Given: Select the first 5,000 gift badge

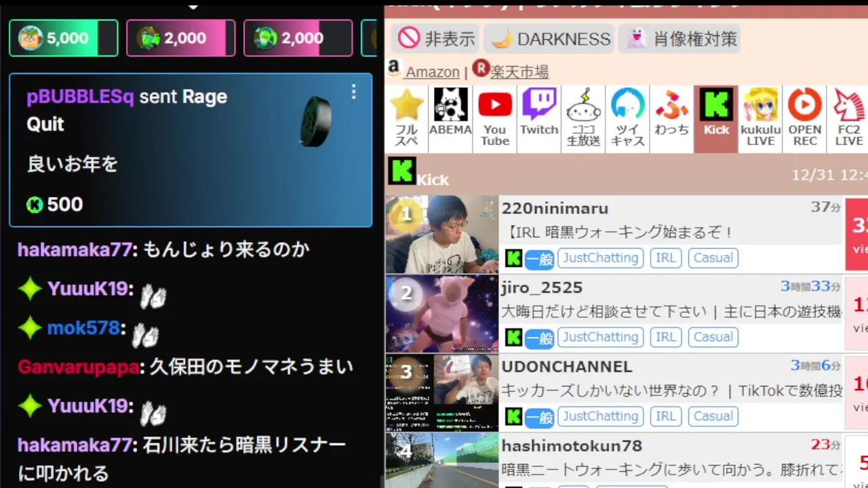Looking at the screenshot, I should click(x=64, y=38).
